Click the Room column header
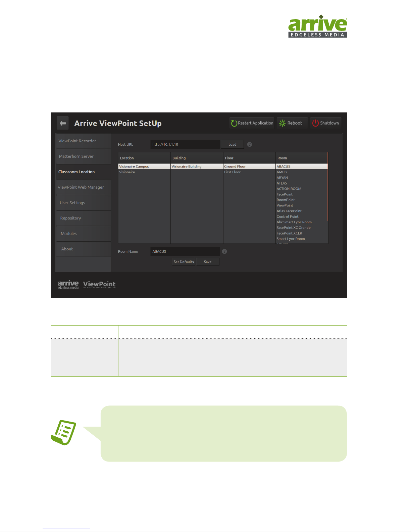Screen dimensions: 411x532 point(301,158)
